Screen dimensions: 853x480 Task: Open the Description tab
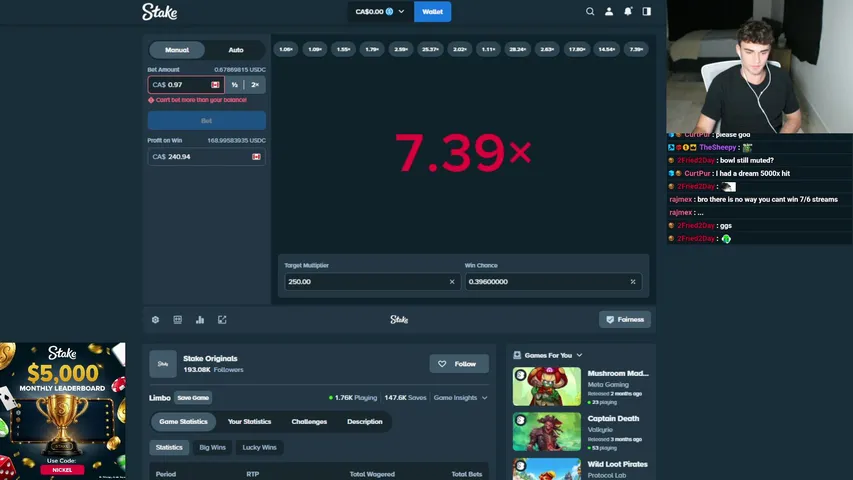(x=364, y=422)
